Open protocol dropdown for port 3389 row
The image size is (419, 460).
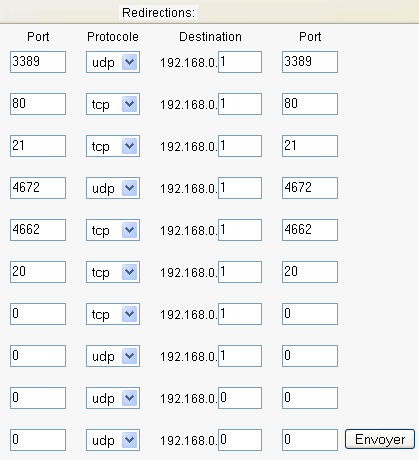[x=113, y=62]
